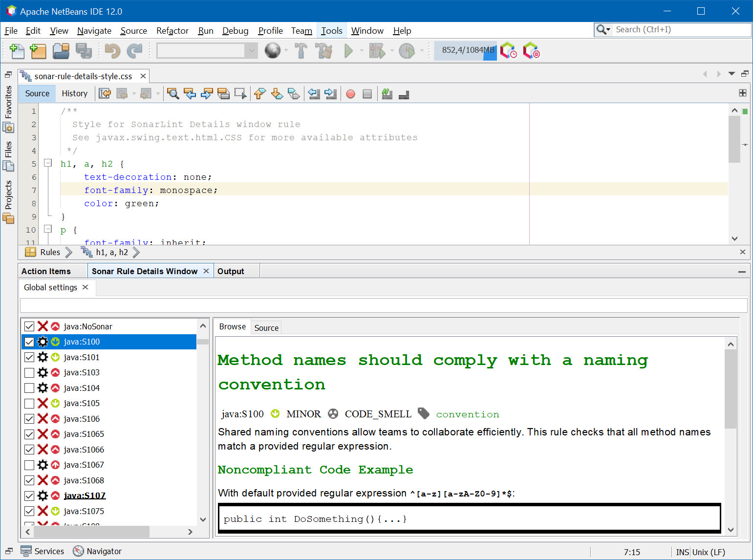Shift line left using editor toolbar icon
This screenshot has height=560, width=753.
tap(314, 93)
